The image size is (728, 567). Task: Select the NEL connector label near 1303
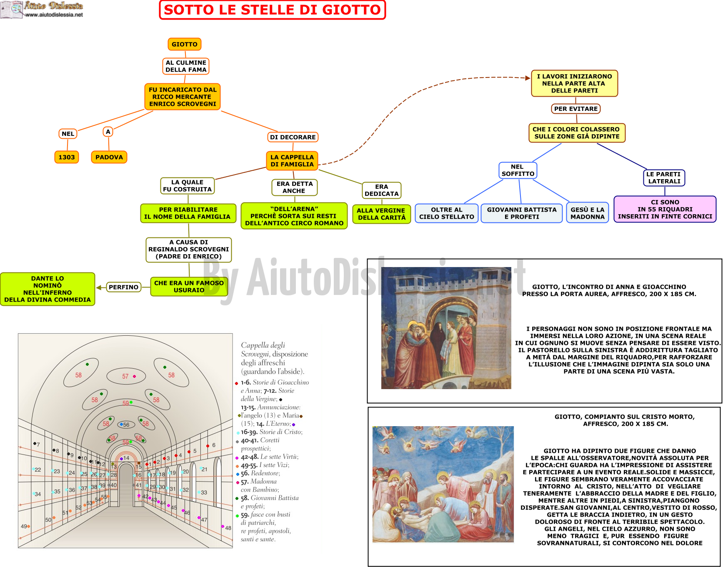[x=68, y=134]
